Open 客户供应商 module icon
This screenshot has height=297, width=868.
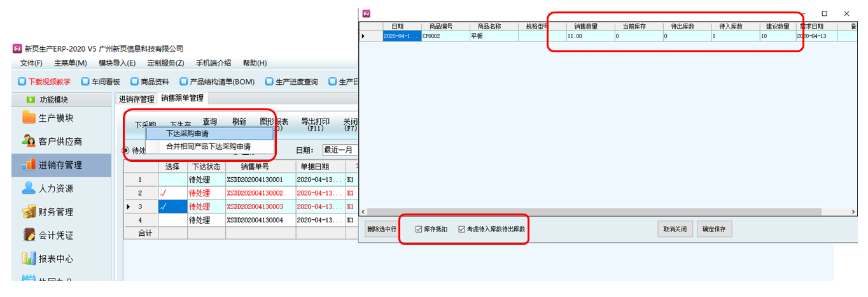click(x=29, y=141)
